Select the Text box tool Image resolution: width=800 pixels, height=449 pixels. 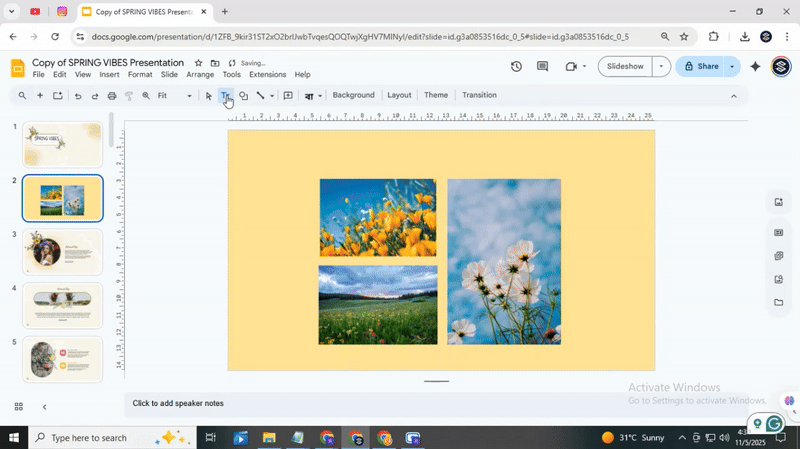pos(225,96)
